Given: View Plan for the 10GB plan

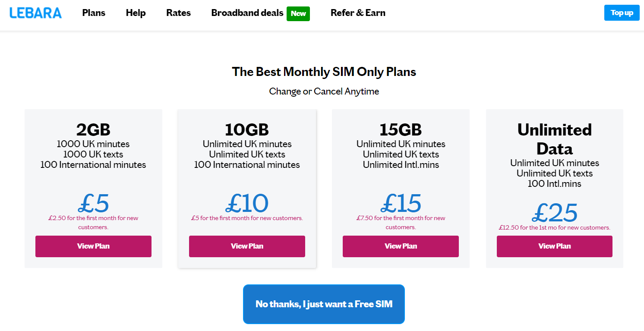Looking at the screenshot, I should 247,246.
